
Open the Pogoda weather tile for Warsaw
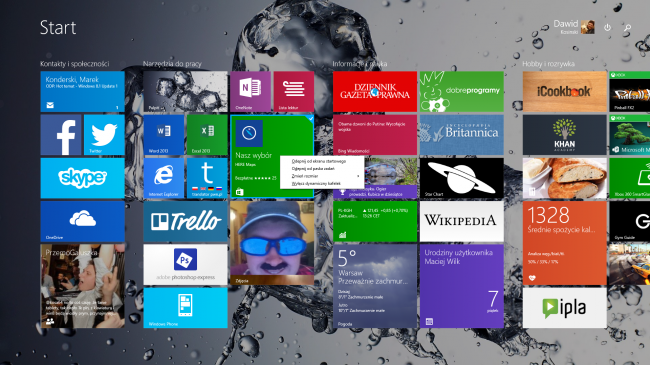coord(375,286)
